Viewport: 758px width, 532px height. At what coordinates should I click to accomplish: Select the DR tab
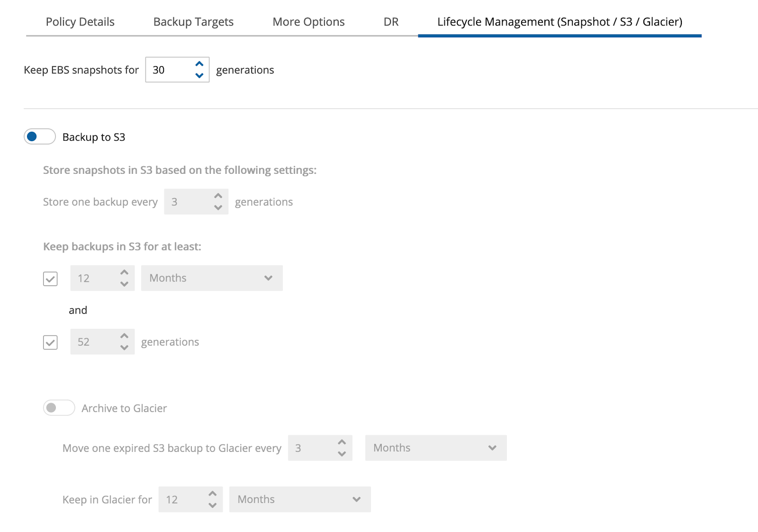click(x=391, y=22)
